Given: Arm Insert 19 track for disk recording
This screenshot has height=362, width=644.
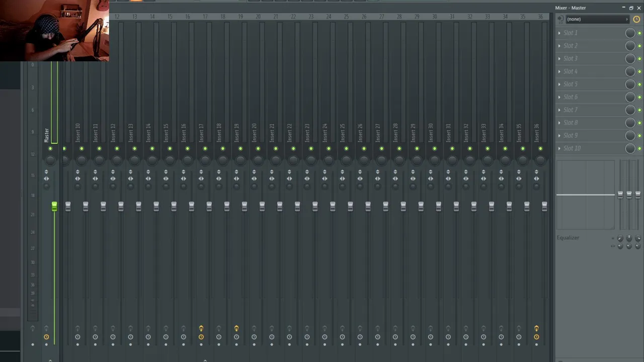Looking at the screenshot, I should coord(236,329).
